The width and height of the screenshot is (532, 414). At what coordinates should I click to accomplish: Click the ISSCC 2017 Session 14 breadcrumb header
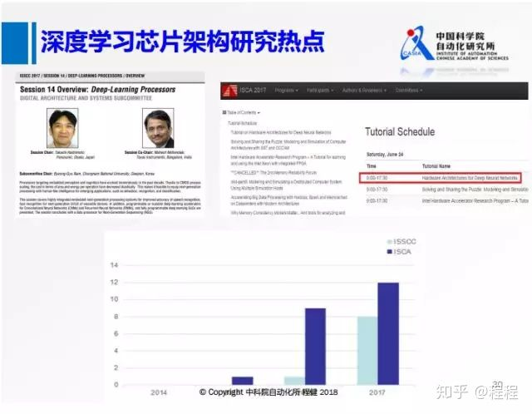click(82, 76)
